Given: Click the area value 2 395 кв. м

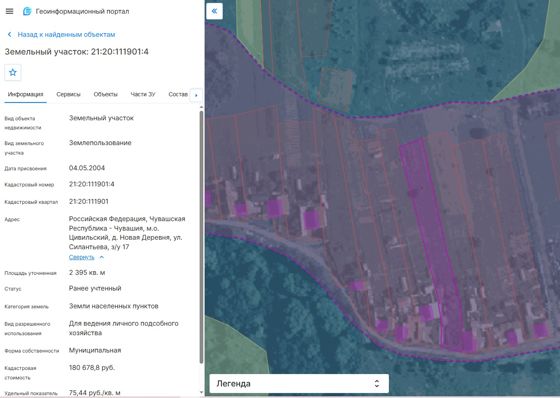Looking at the screenshot, I should point(87,273).
